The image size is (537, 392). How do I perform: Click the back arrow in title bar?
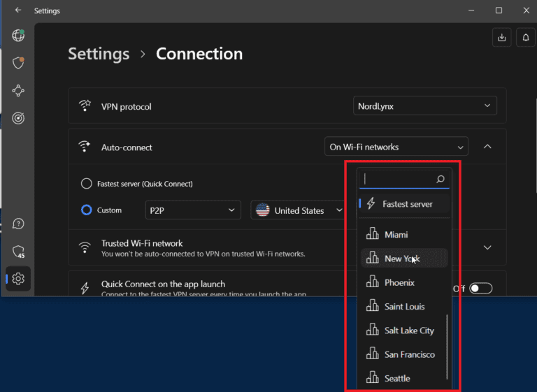(18, 10)
